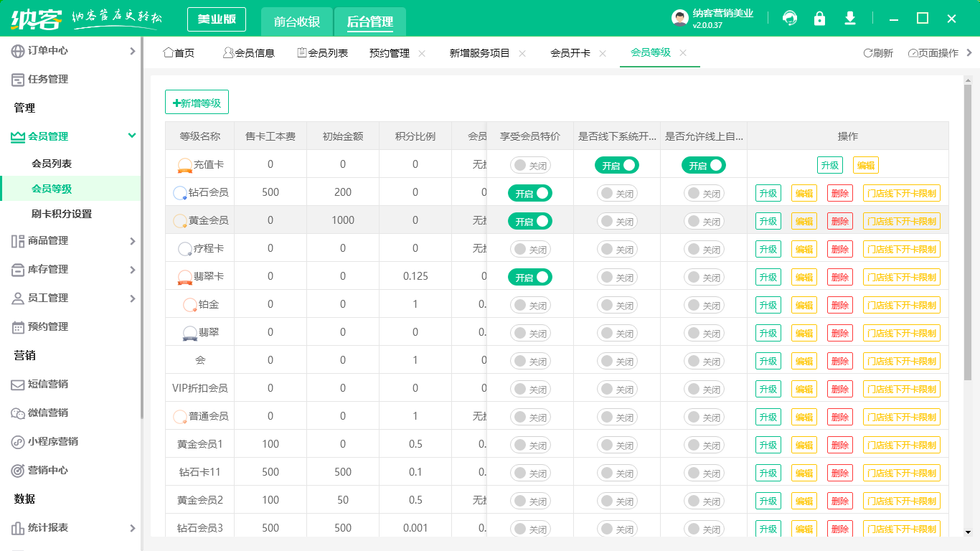Click the 营销中心 target icon
The image size is (980, 551).
[x=18, y=471]
